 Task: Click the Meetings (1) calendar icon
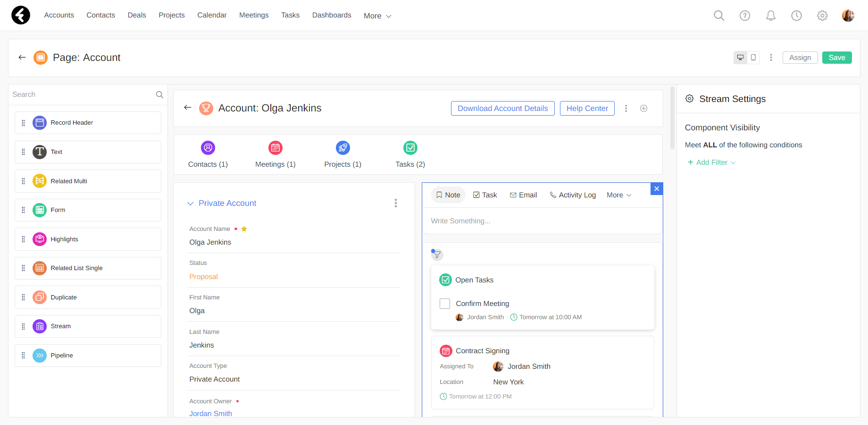[275, 148]
